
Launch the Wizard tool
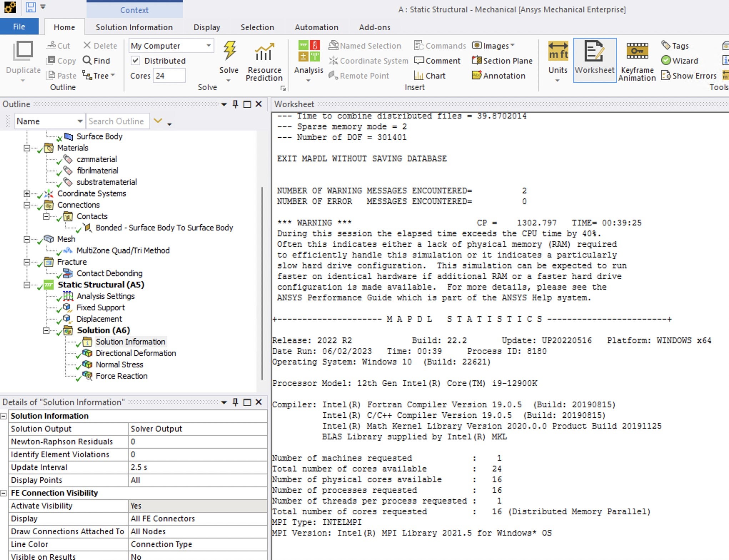(x=679, y=61)
